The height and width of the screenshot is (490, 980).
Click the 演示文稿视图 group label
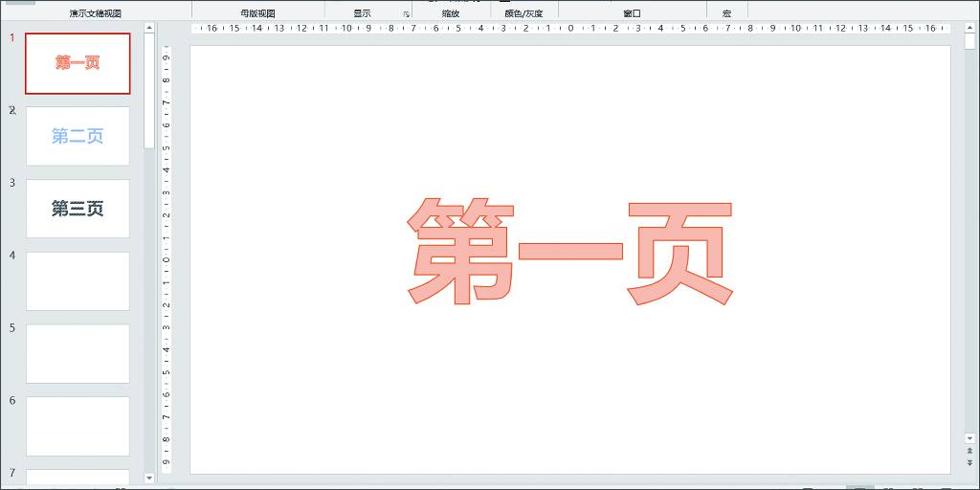[x=96, y=14]
